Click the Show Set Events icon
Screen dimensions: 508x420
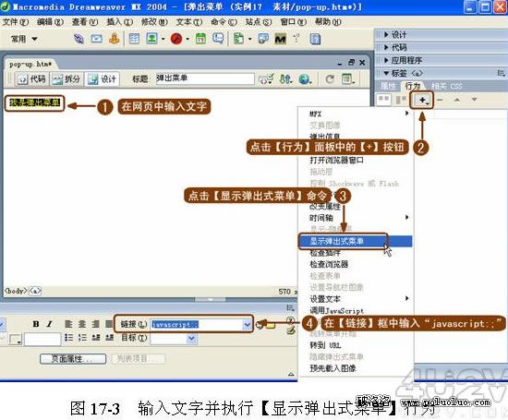click(383, 100)
